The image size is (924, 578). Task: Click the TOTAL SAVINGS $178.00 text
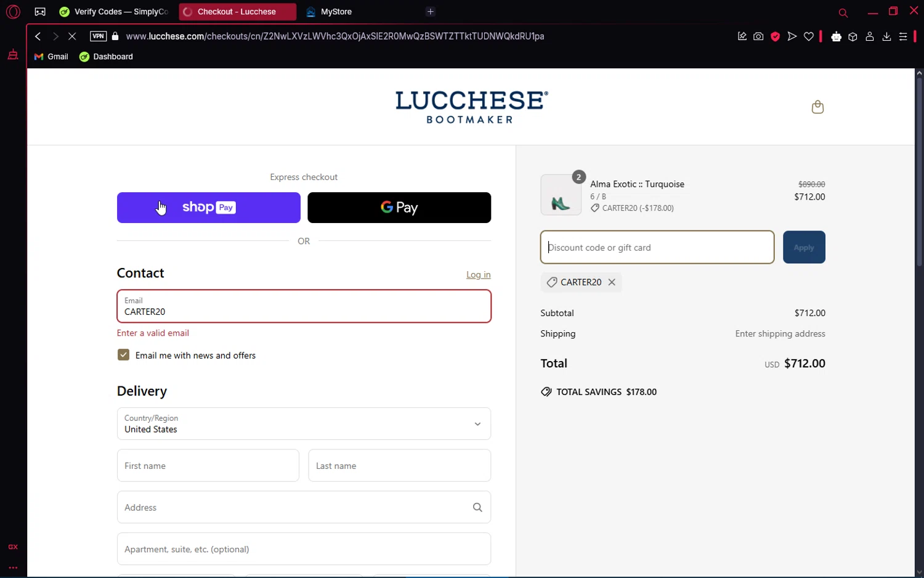coord(606,392)
